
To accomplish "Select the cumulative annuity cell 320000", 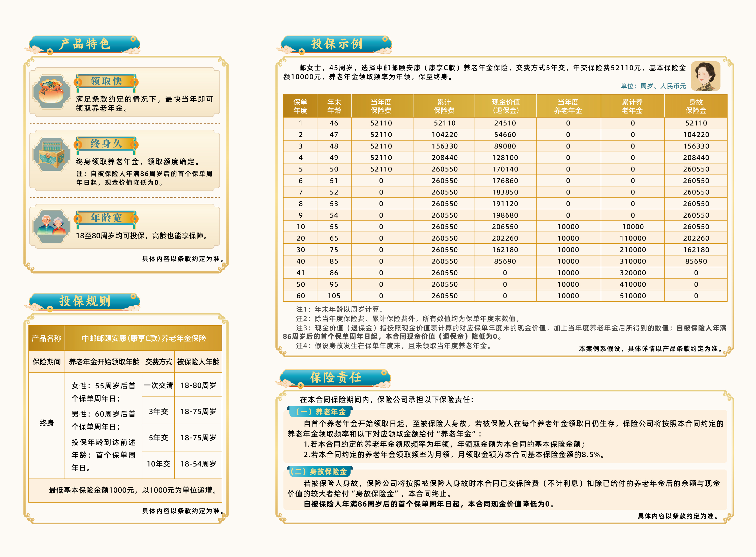I will click(633, 272).
